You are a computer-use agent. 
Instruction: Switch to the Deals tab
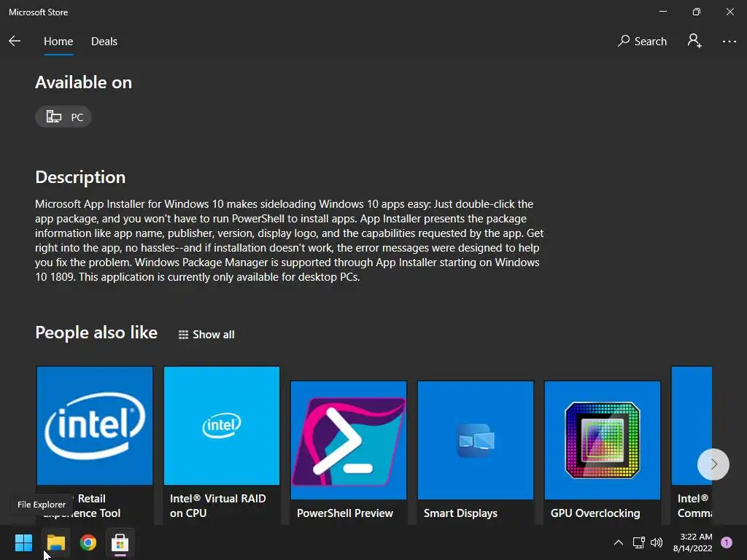(104, 42)
